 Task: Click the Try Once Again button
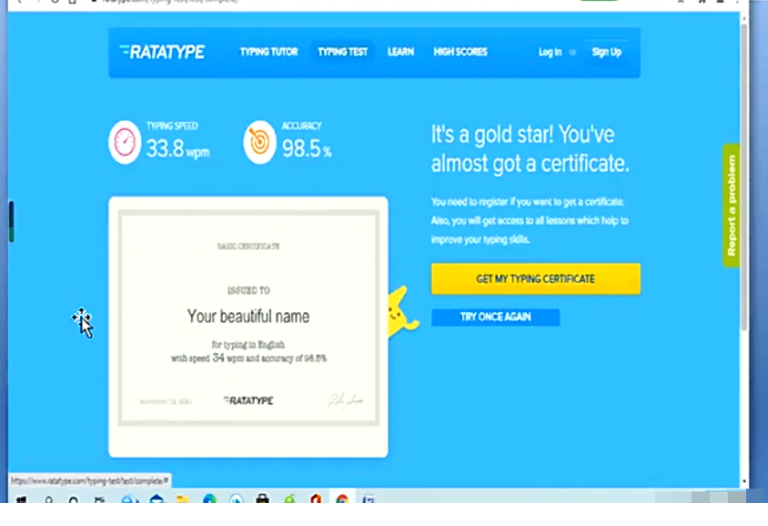point(495,317)
